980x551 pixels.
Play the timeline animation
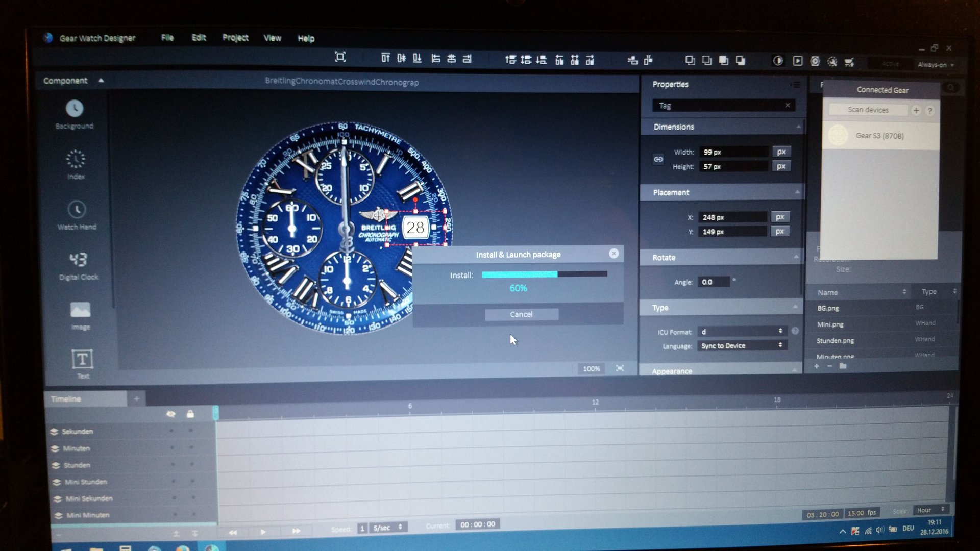tap(263, 532)
